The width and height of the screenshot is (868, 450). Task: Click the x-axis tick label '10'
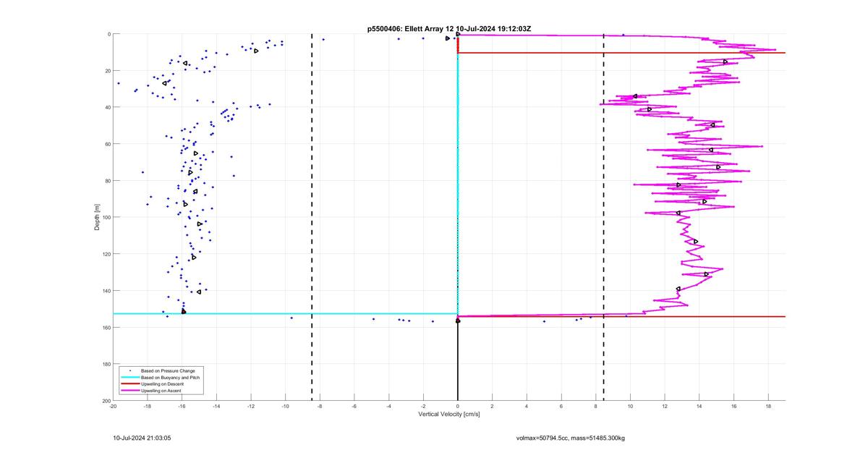point(630,407)
